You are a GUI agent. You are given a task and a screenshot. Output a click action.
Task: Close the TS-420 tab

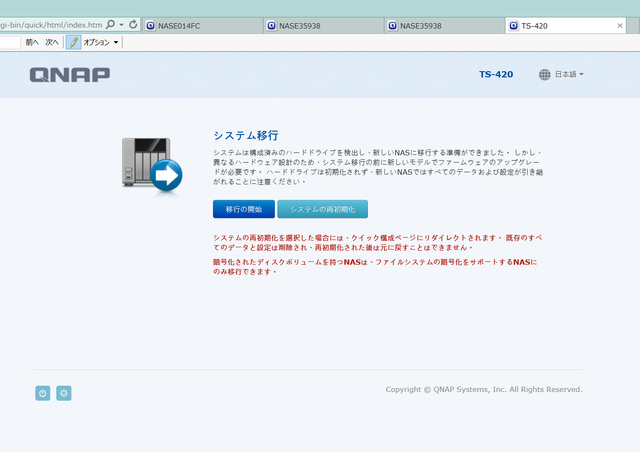pyautogui.click(x=630, y=24)
